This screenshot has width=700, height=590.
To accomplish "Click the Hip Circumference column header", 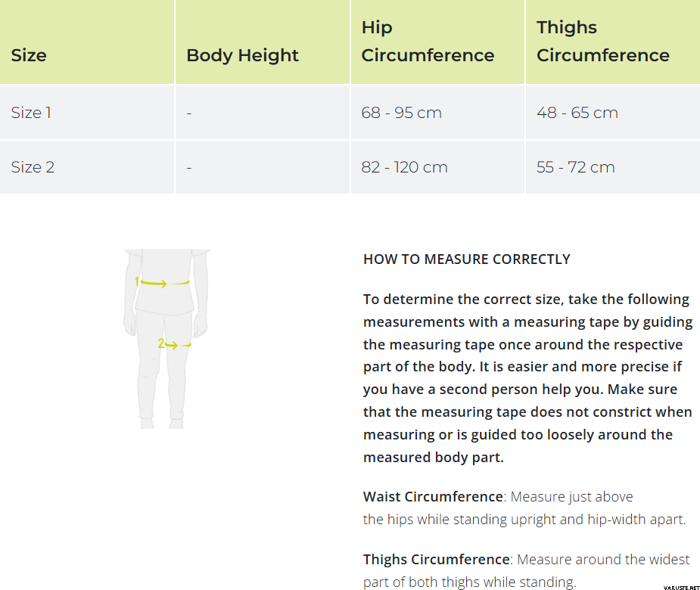I will tap(428, 42).
